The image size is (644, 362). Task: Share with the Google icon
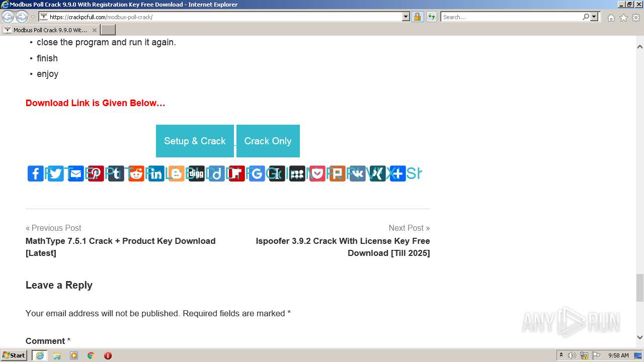(257, 173)
